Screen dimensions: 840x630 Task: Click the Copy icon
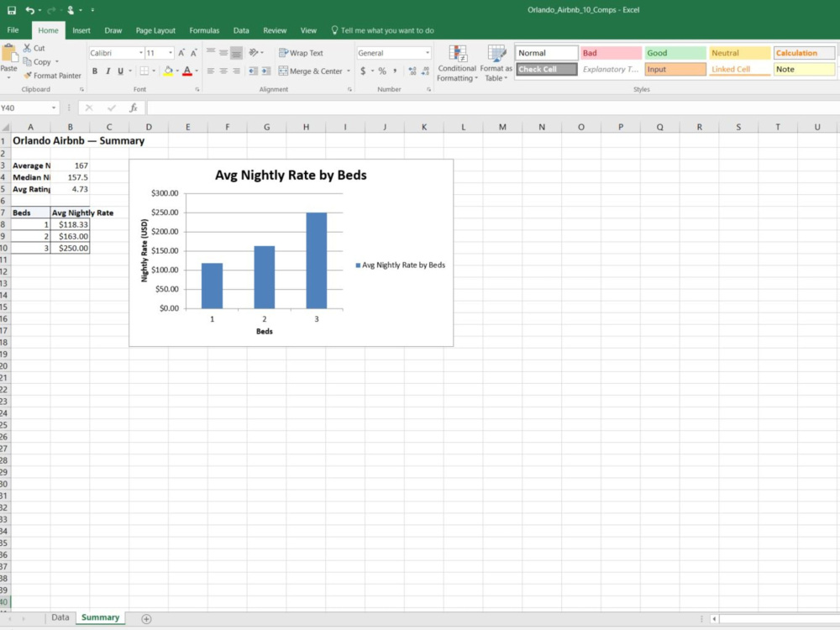click(x=28, y=61)
